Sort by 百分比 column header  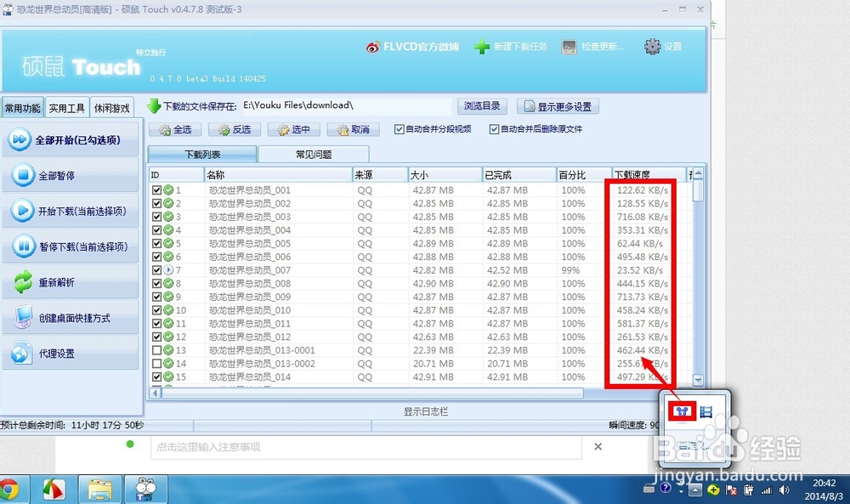coord(584,174)
